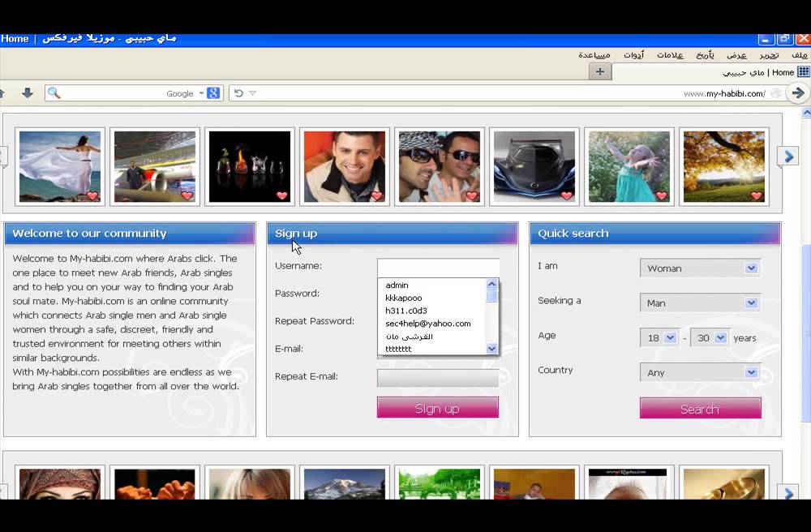Viewport: 811px width, 532px height.
Task: Open the ملف menu
Action: (800, 55)
